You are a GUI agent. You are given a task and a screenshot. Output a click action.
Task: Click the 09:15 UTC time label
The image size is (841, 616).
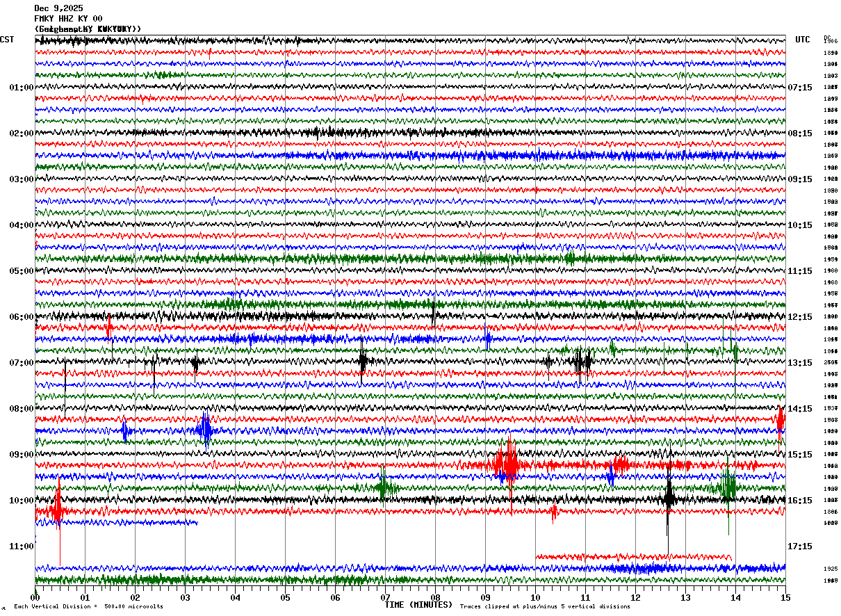pos(800,179)
